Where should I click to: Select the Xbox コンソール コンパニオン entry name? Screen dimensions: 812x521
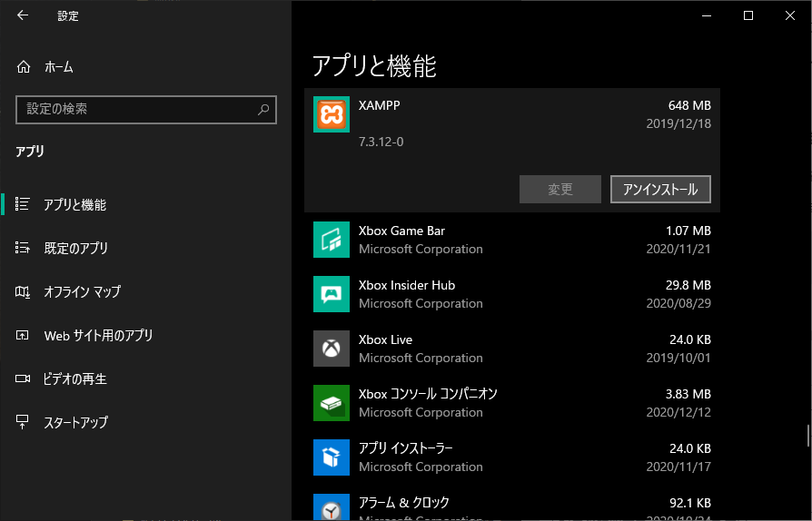[428, 394]
